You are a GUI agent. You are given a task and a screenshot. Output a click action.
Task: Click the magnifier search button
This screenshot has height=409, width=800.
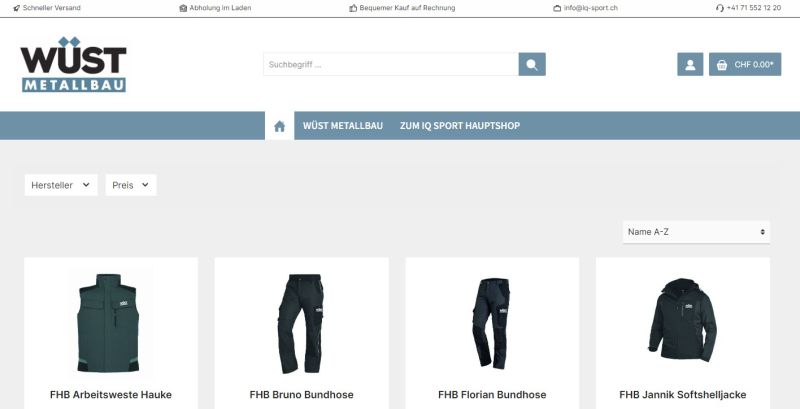532,64
